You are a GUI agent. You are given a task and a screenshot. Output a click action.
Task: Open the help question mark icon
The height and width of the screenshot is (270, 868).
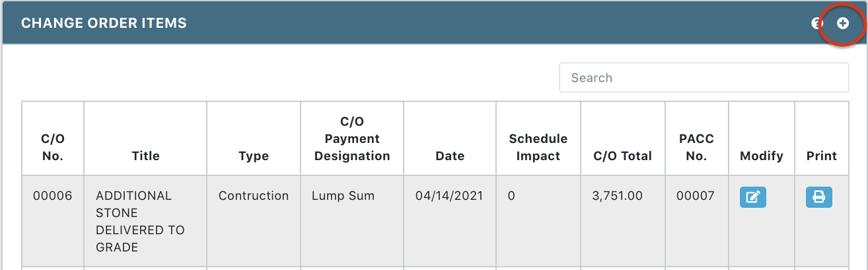[816, 23]
